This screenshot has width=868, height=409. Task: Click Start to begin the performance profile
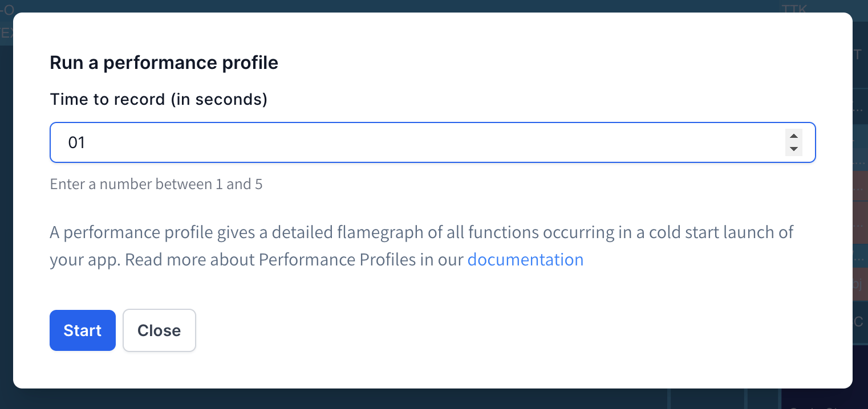(x=82, y=330)
